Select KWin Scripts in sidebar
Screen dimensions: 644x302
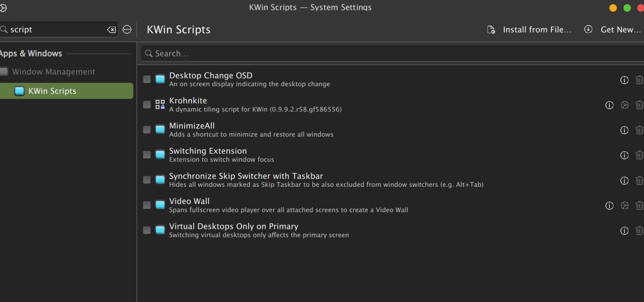point(52,91)
